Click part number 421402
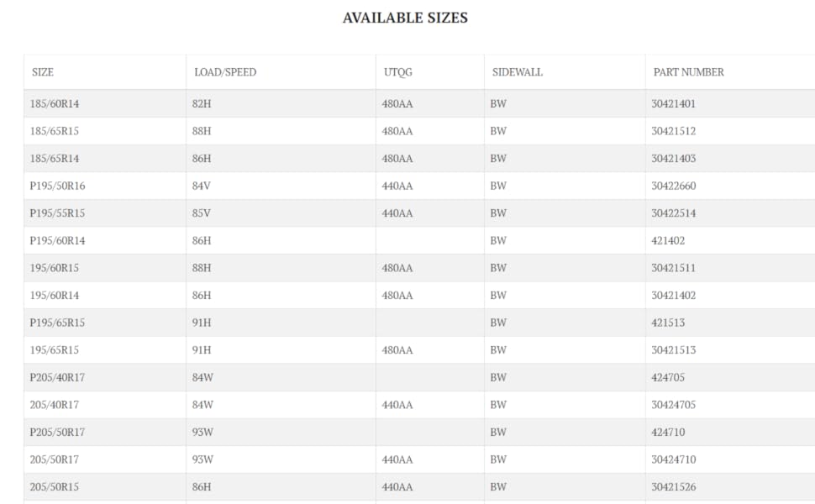This screenshot has width=815, height=504. pyautogui.click(x=668, y=240)
